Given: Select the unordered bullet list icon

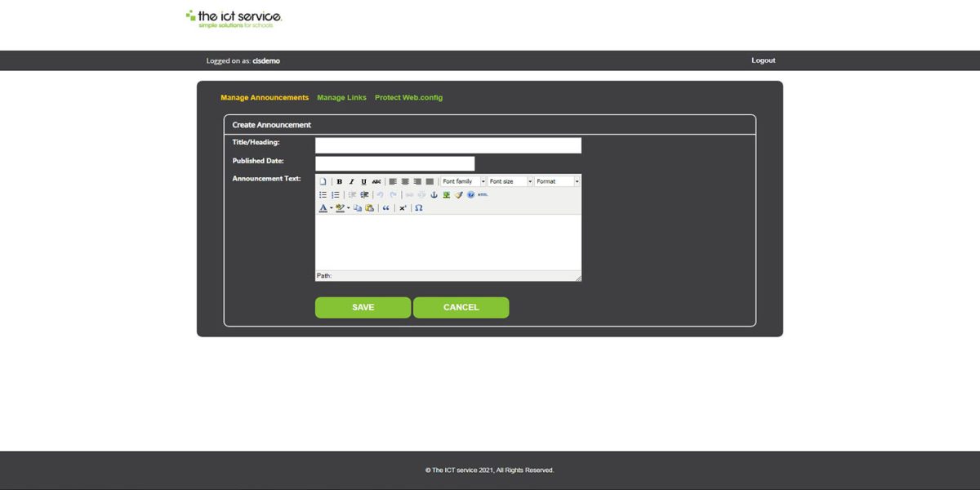Looking at the screenshot, I should [323, 195].
